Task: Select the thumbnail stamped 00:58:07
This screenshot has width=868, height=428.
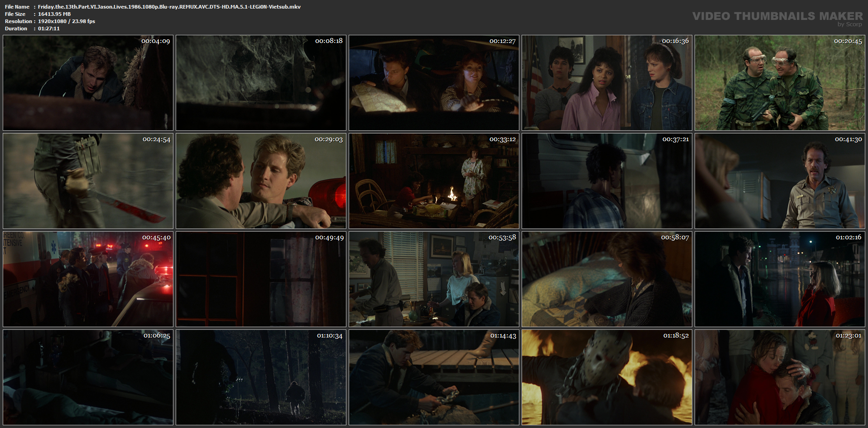Action: tap(607, 279)
